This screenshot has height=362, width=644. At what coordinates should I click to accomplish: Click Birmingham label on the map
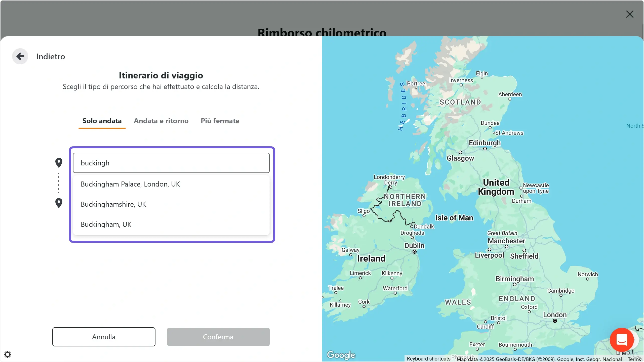pos(514,279)
